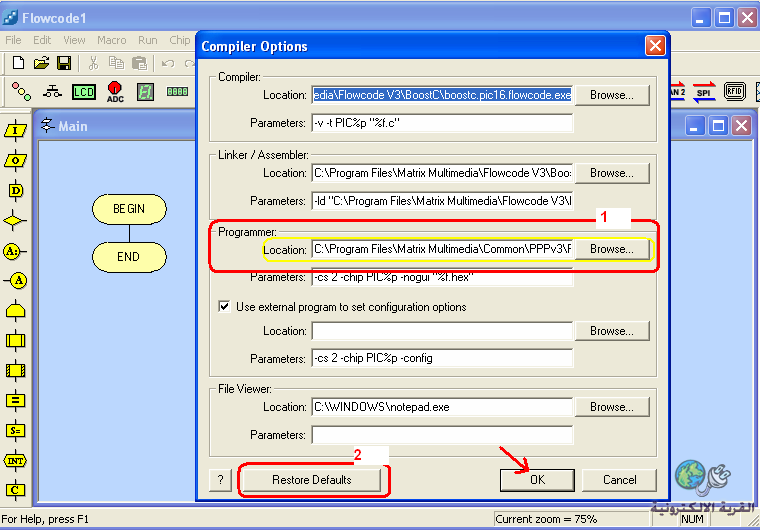
Task: Click the Compiler Location field
Action: [x=442, y=95]
